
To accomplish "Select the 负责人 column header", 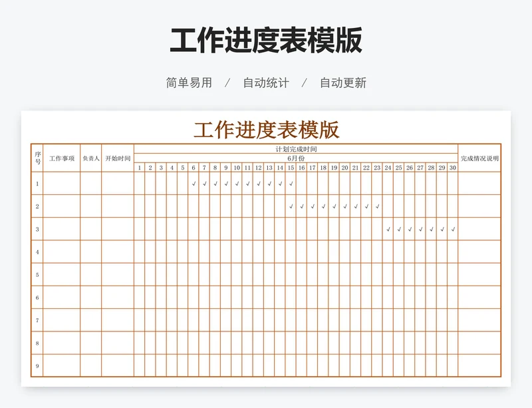I will pyautogui.click(x=91, y=158).
